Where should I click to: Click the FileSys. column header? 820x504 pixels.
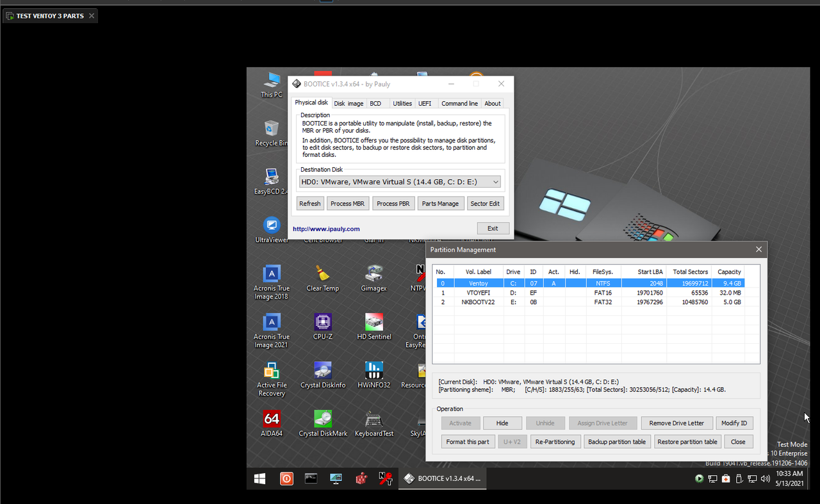603,272
